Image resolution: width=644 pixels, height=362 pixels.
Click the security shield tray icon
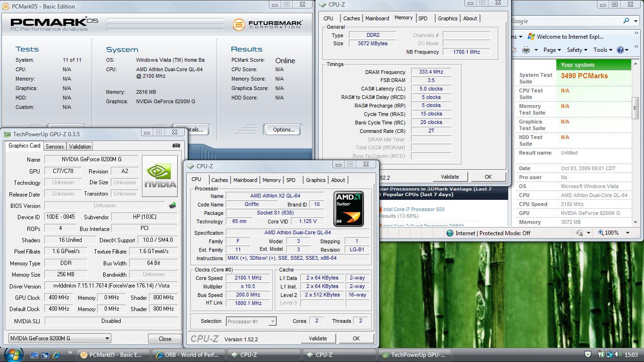pos(588,354)
